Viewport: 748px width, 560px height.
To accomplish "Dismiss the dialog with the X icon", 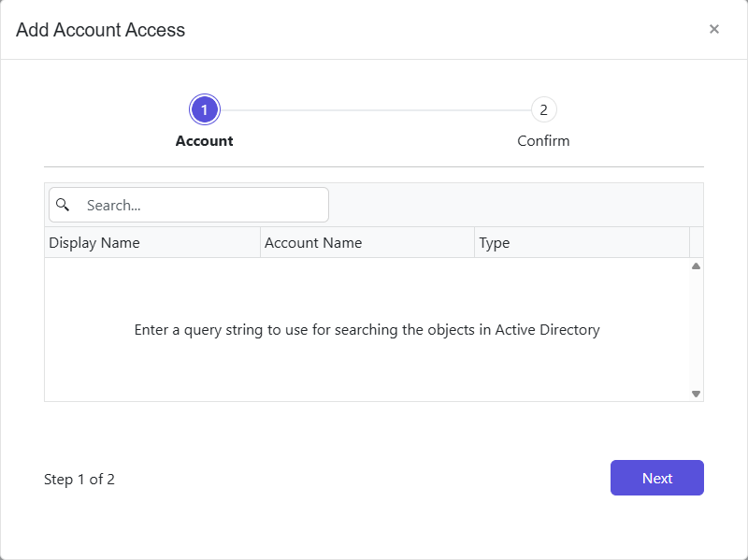I will 714,29.
